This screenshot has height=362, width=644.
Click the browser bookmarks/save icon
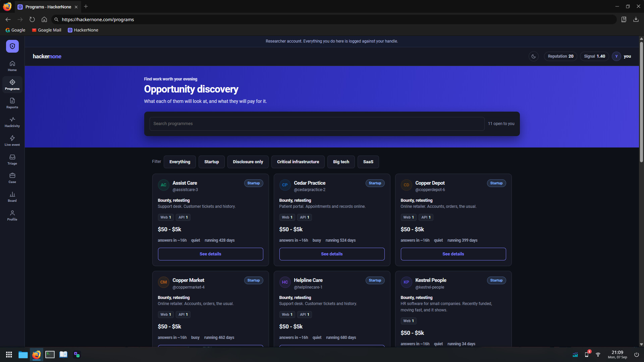[624, 19]
